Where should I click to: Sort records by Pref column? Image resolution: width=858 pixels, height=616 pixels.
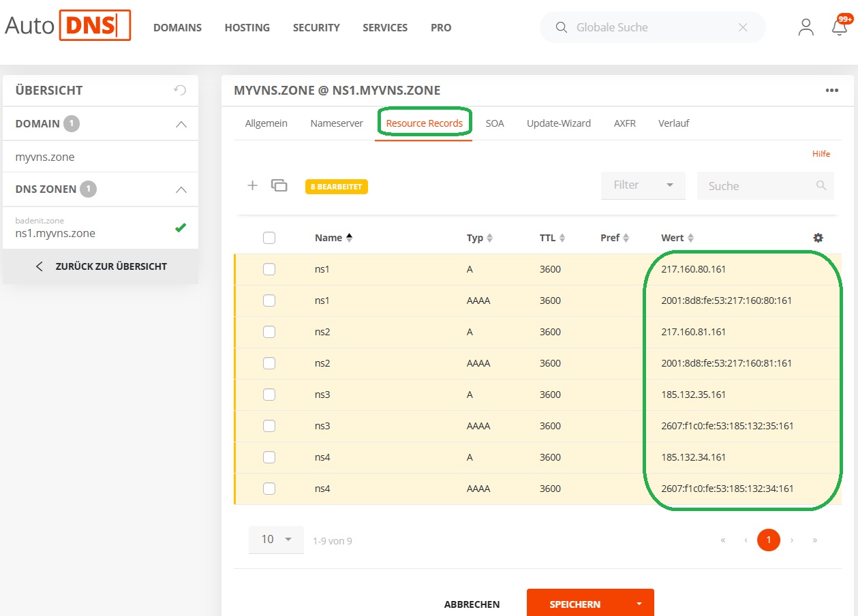[615, 238]
